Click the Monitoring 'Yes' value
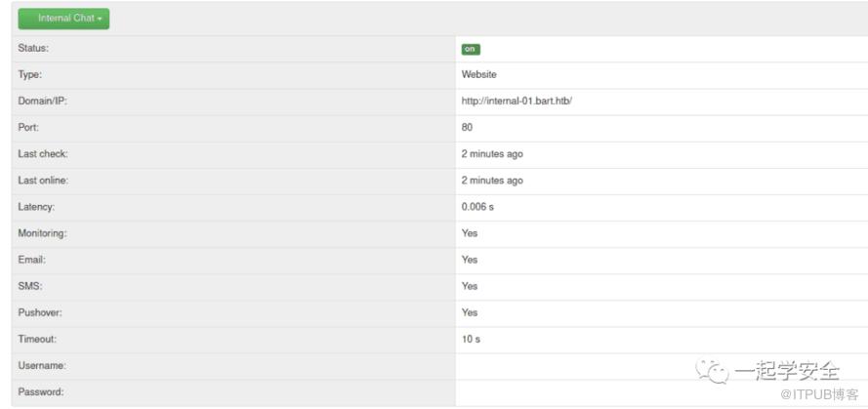The height and width of the screenshot is (409, 868). click(470, 233)
